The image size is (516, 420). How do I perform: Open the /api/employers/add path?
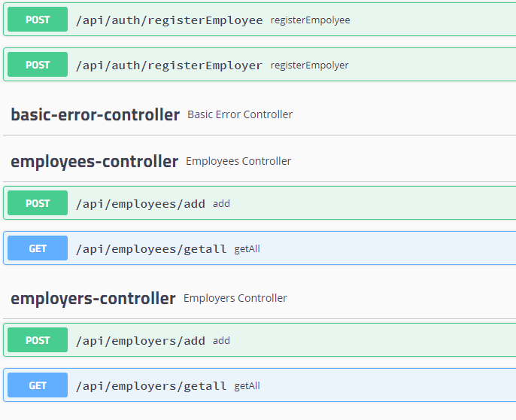140,341
